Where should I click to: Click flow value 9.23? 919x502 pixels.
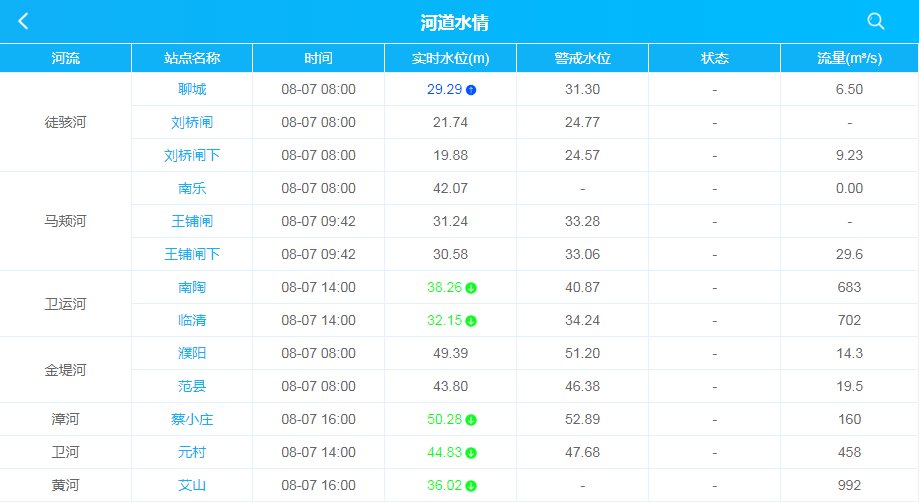pyautogui.click(x=849, y=155)
